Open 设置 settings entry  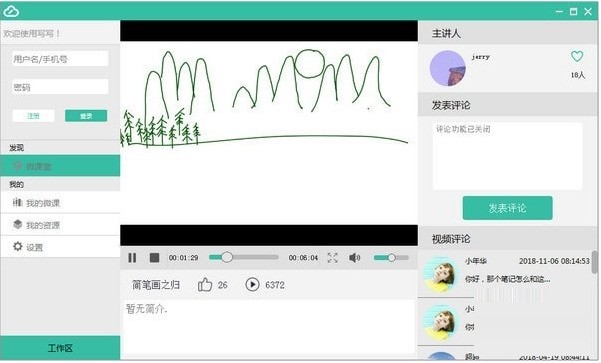click(60, 247)
